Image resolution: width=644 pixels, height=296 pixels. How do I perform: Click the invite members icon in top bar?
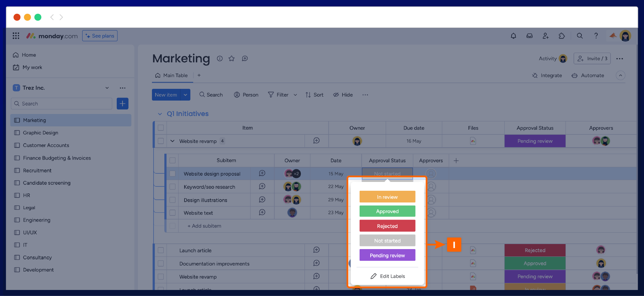point(545,36)
